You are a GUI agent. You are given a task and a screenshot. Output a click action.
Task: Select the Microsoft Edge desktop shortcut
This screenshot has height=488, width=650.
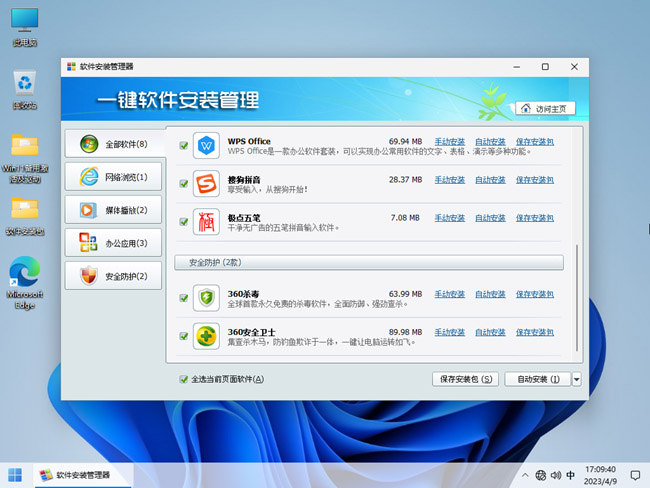[24, 283]
